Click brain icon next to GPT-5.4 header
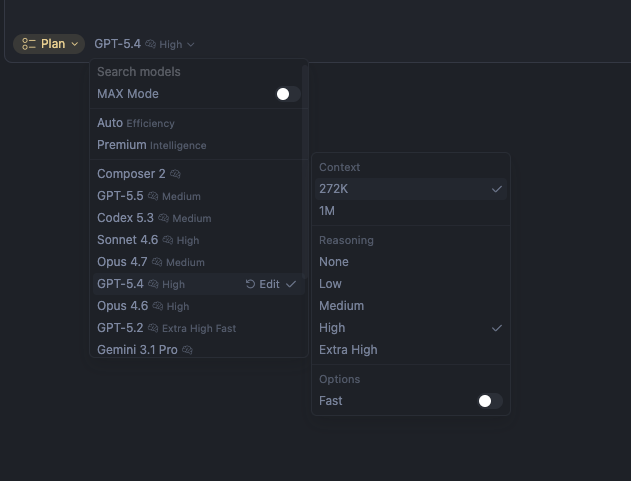The image size is (631, 481). coord(151,44)
